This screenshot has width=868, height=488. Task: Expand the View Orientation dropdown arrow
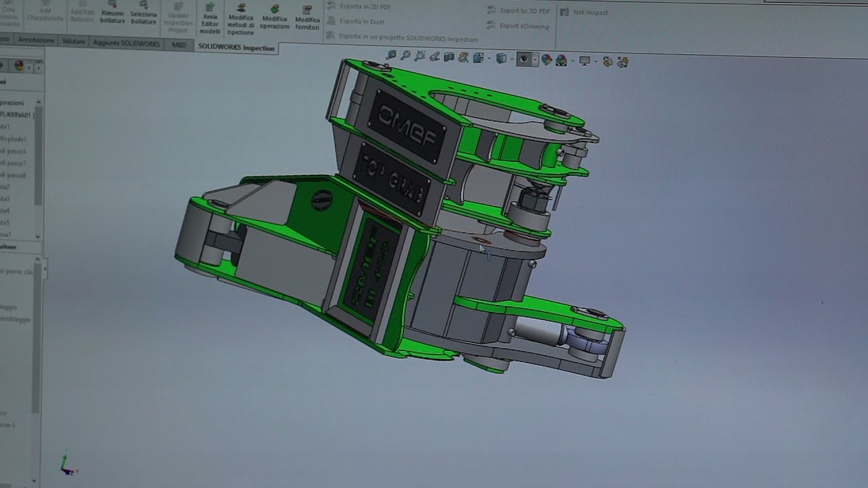coord(490,58)
